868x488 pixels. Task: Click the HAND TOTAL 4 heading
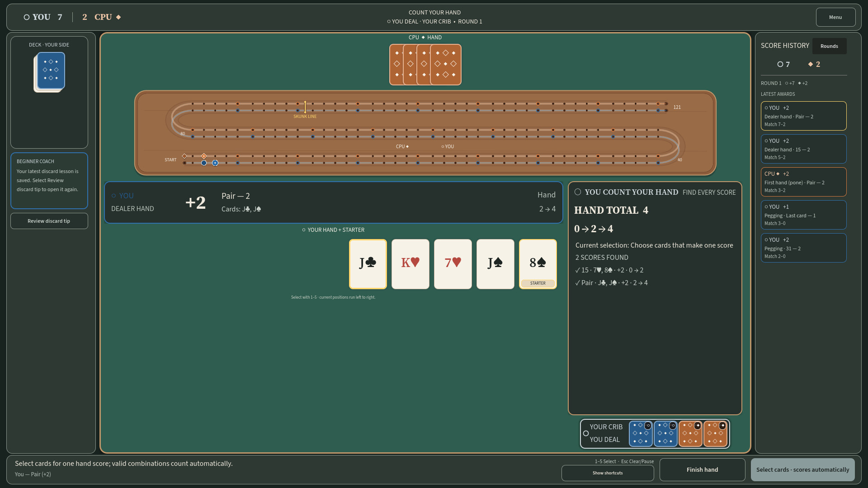611,210
